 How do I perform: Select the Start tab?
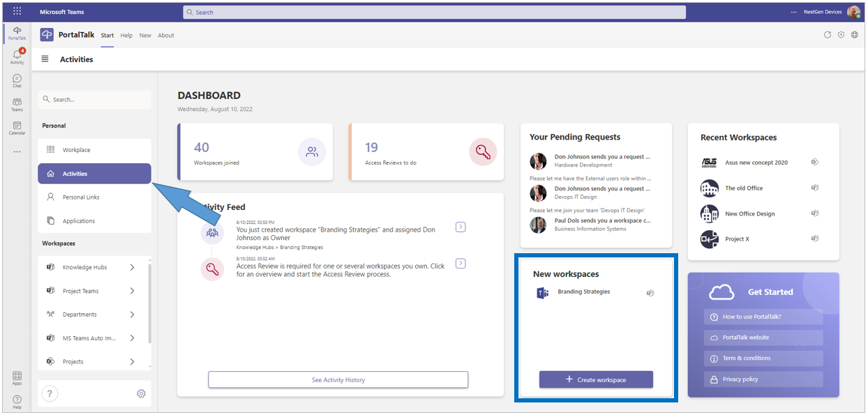107,36
